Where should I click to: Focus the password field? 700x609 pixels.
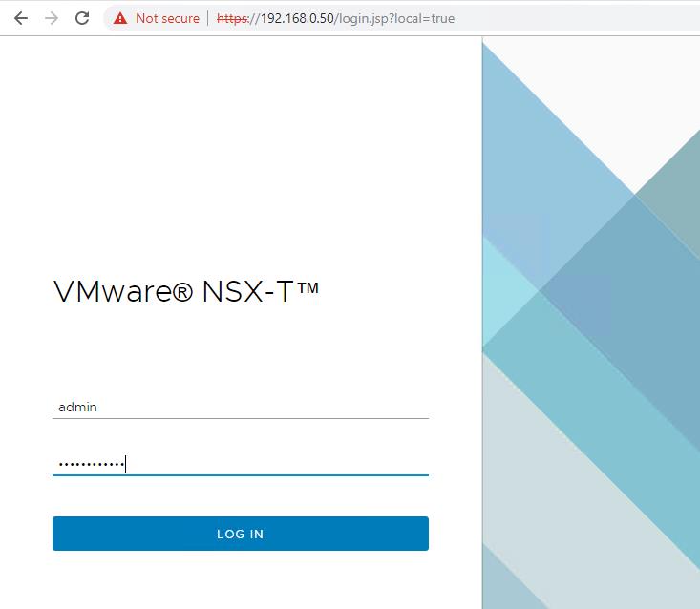(241, 464)
